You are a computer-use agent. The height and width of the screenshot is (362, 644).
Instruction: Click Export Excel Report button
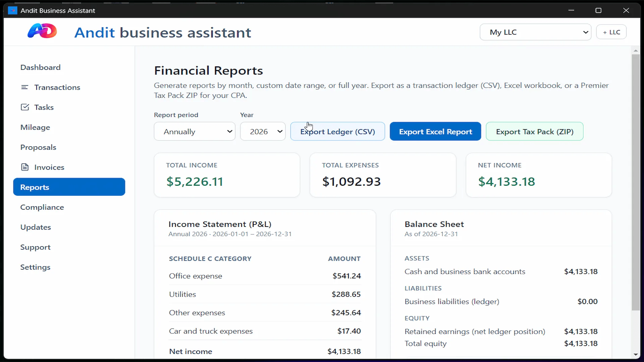click(435, 131)
